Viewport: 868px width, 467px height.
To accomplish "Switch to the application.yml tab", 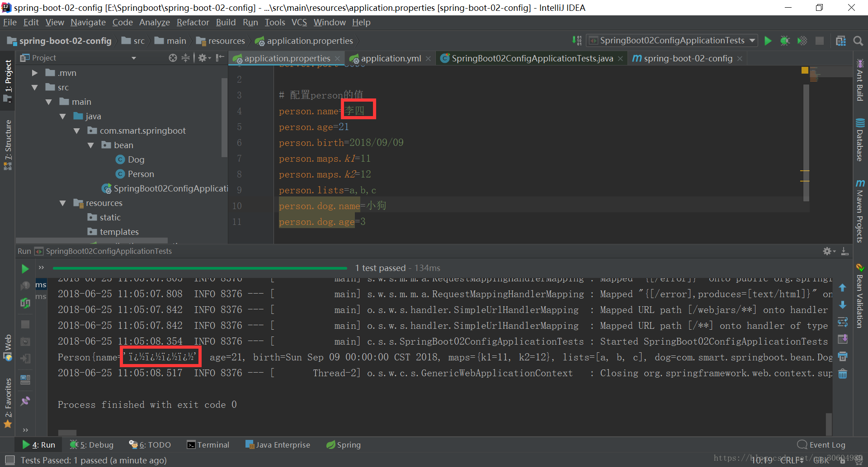I will tap(391, 58).
